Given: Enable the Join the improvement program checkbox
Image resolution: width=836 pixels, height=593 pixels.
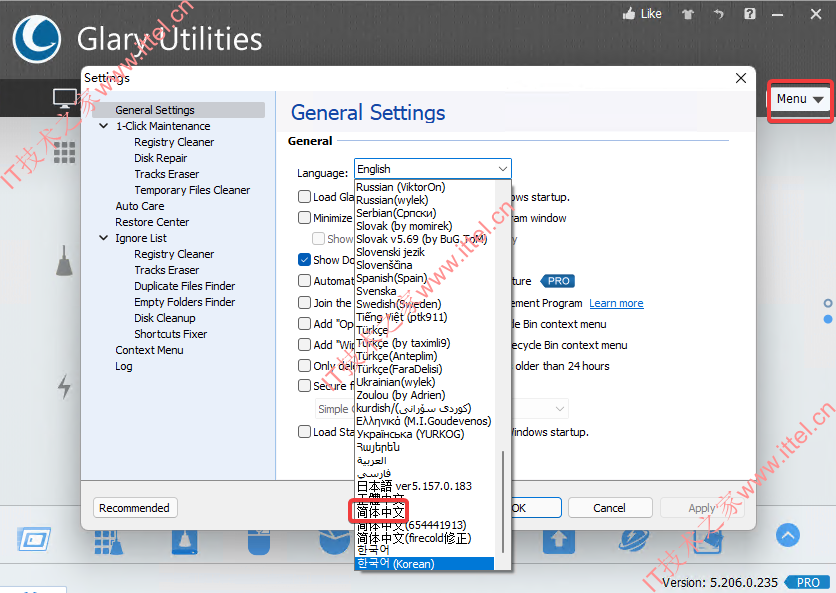Looking at the screenshot, I should (304, 303).
